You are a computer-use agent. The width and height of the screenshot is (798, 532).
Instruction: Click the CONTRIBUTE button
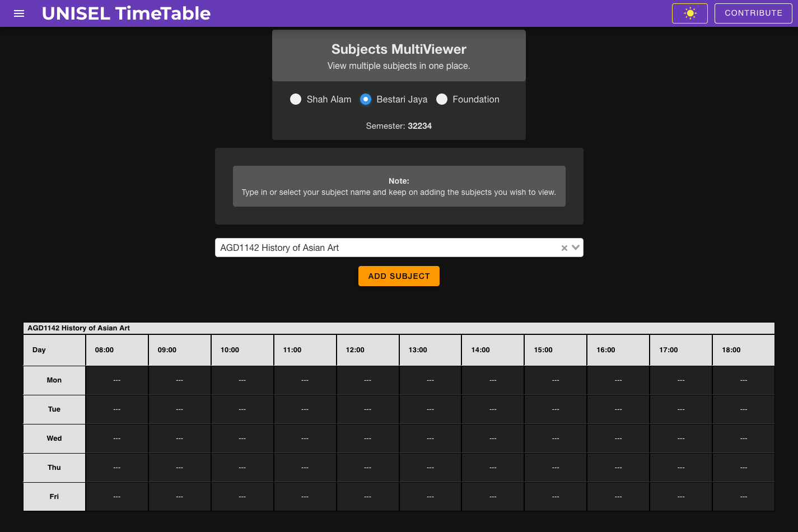(x=753, y=13)
